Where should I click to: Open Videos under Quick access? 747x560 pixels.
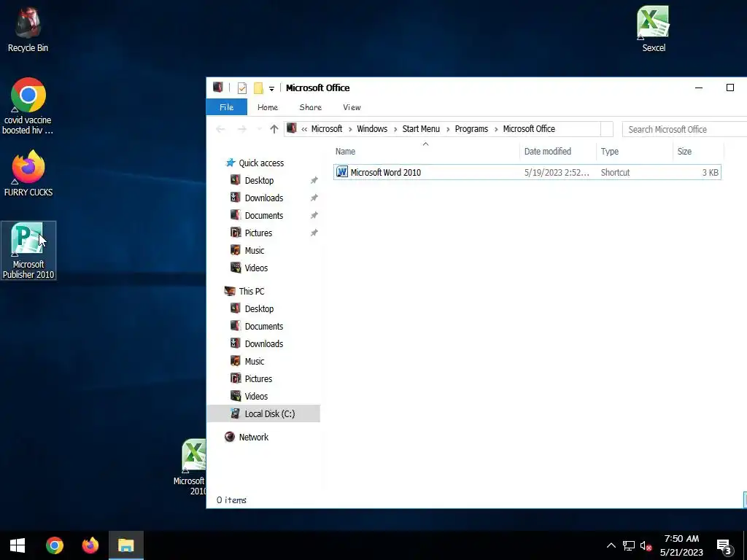(256, 268)
